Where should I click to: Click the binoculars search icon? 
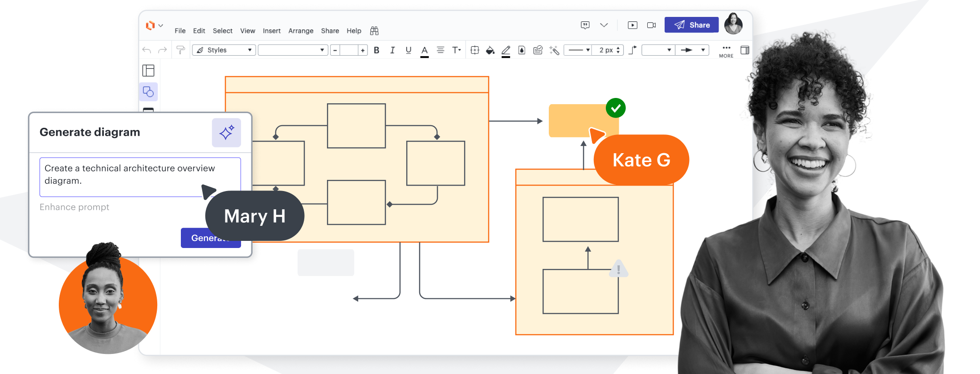[374, 31]
